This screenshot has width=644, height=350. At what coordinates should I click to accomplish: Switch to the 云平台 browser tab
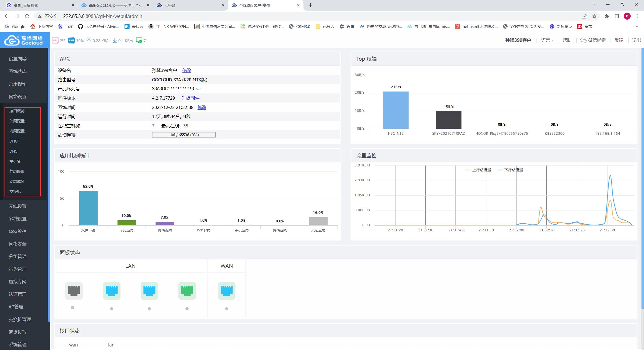click(190, 5)
